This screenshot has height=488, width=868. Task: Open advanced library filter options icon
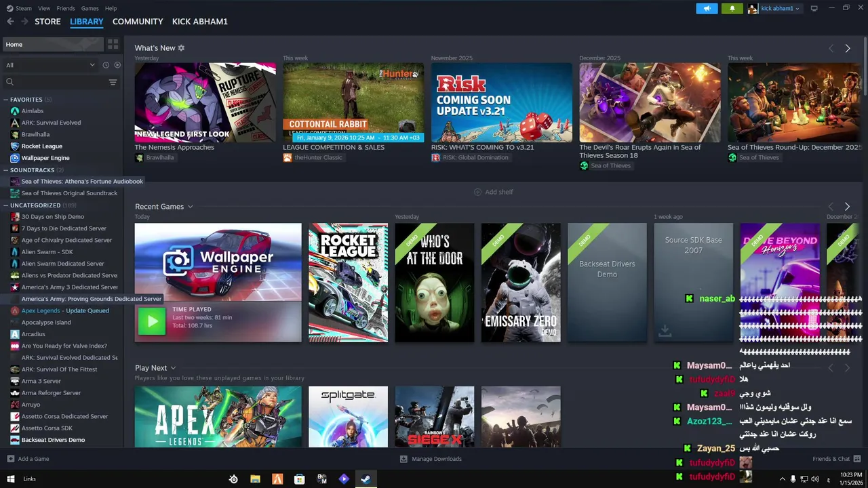click(x=113, y=82)
